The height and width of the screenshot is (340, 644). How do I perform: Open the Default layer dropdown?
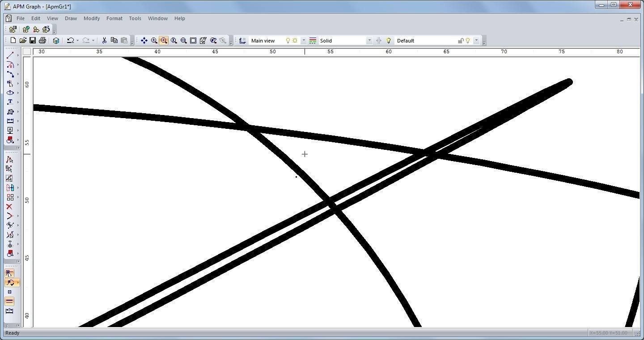[476, 40]
